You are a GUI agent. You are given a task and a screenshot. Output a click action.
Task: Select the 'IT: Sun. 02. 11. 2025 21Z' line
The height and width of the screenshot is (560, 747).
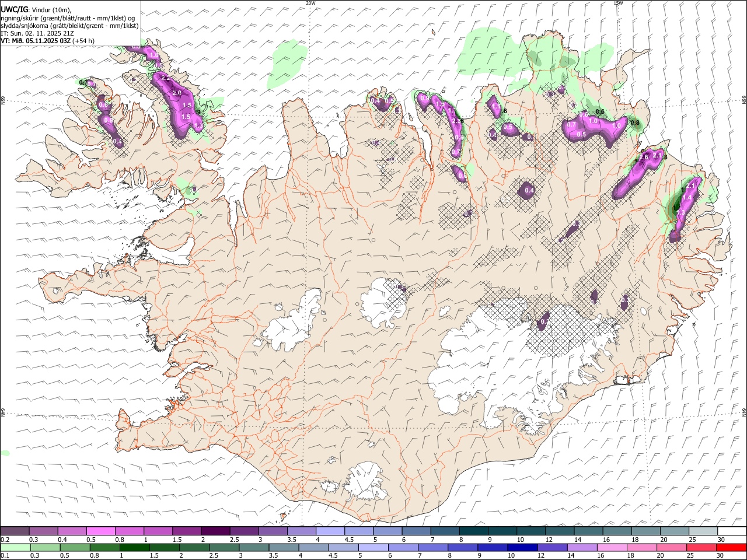pyautogui.click(x=37, y=33)
